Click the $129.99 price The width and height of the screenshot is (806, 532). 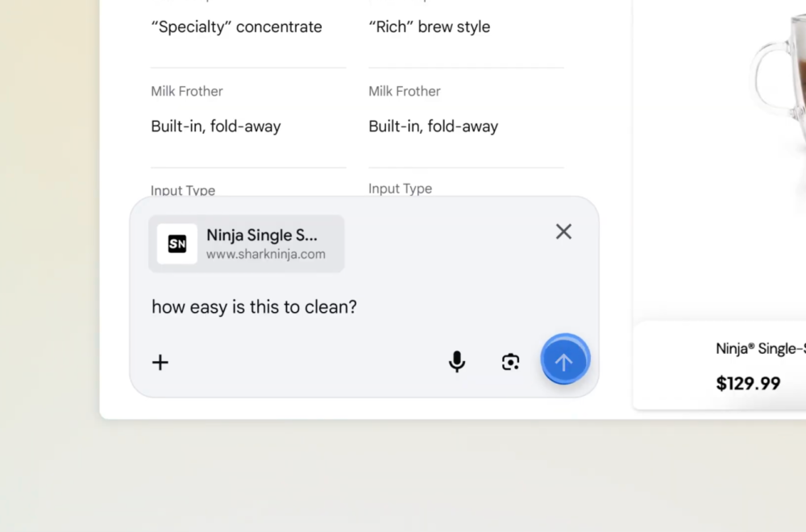tap(748, 383)
